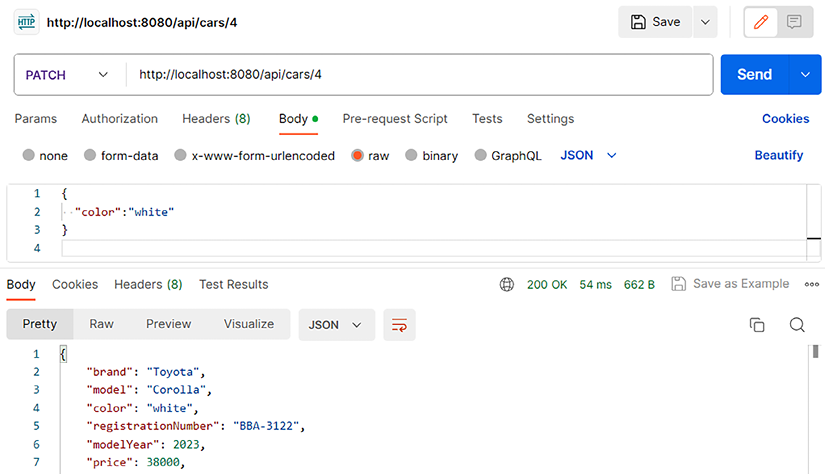Click the edit pencil icon
The width and height of the screenshot is (825, 474).
click(x=761, y=22)
